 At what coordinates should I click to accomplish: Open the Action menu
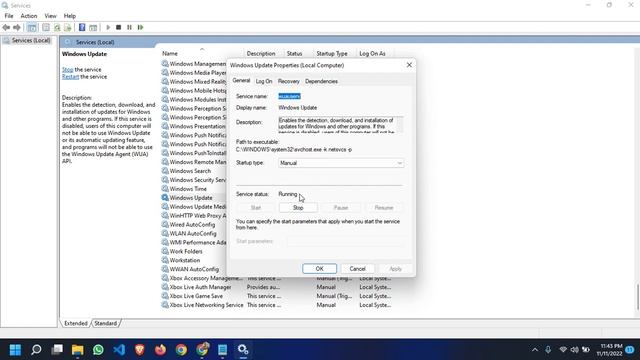(x=29, y=16)
